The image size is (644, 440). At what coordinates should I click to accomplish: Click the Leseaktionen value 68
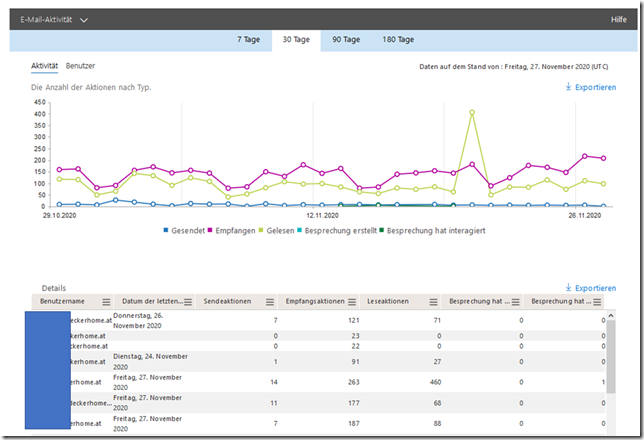(x=437, y=403)
